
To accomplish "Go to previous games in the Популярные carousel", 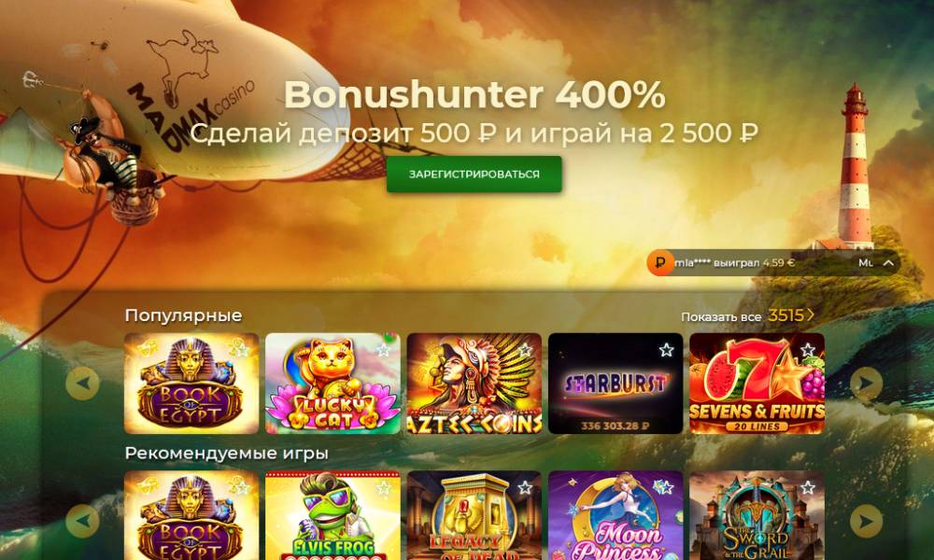I will tap(83, 384).
